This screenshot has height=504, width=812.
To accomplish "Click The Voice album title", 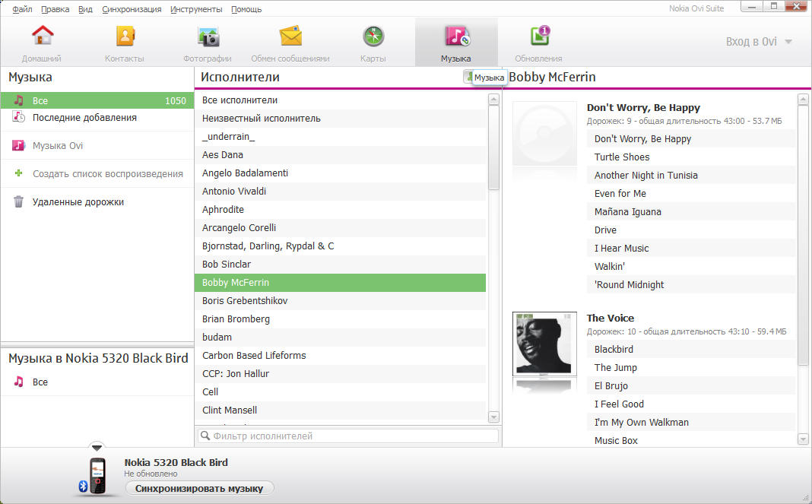I will click(610, 318).
